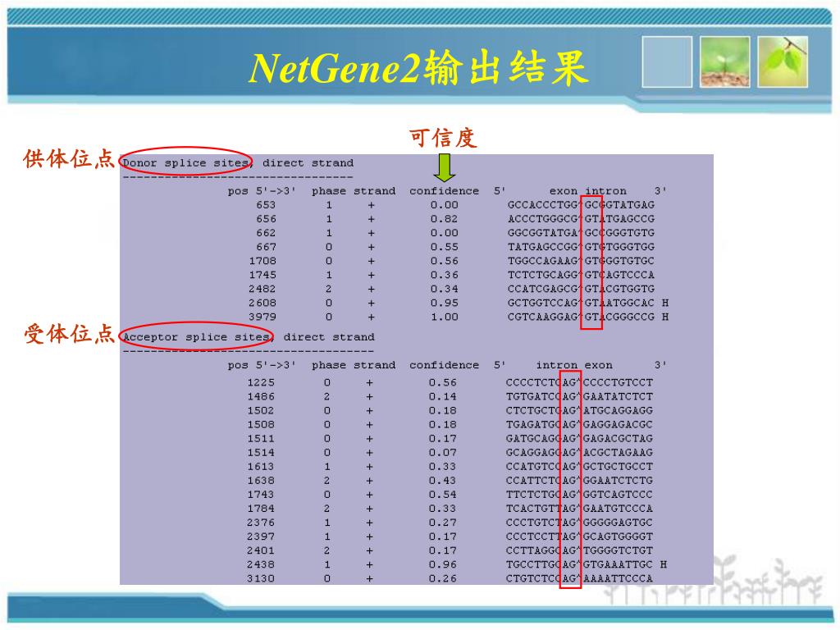The height and width of the screenshot is (630, 840).
Task: Click confidence value 0.82 for position 656
Action: [x=444, y=218]
